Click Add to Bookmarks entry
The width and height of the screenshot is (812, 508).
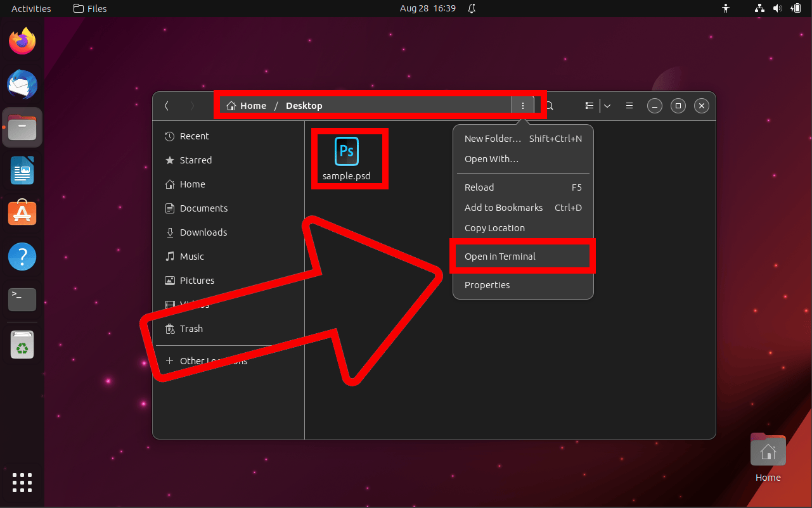tap(503, 207)
